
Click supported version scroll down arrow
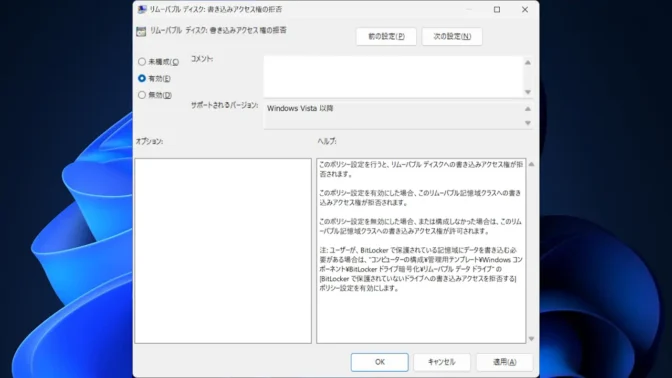528,123
